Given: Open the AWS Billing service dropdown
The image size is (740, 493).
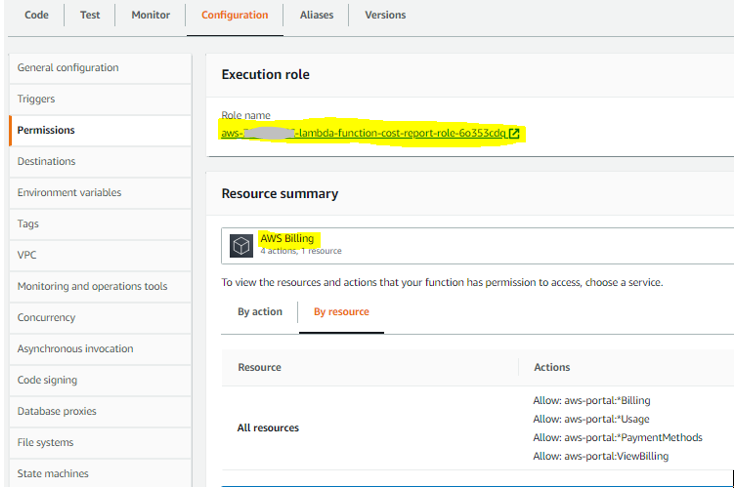Looking at the screenshot, I should [477, 246].
